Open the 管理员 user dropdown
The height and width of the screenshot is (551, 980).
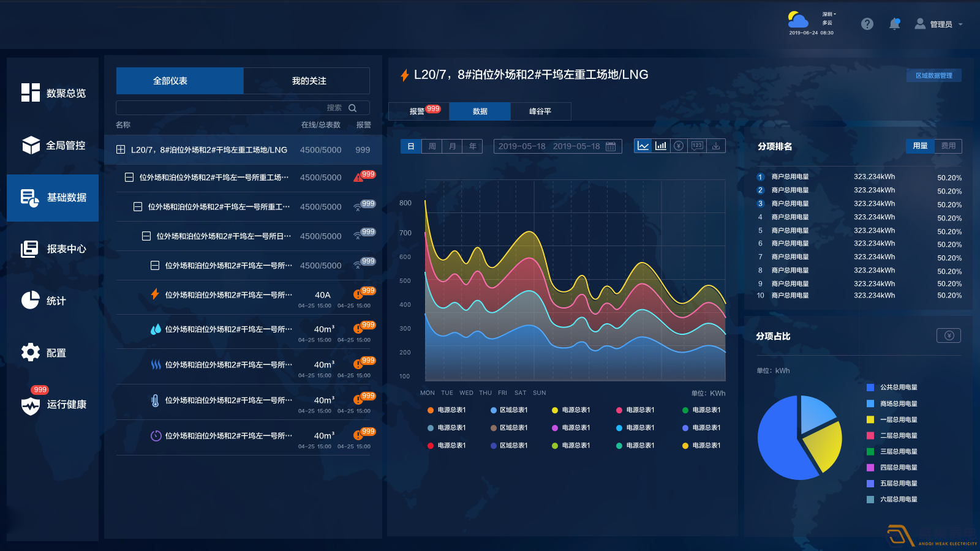pos(940,24)
